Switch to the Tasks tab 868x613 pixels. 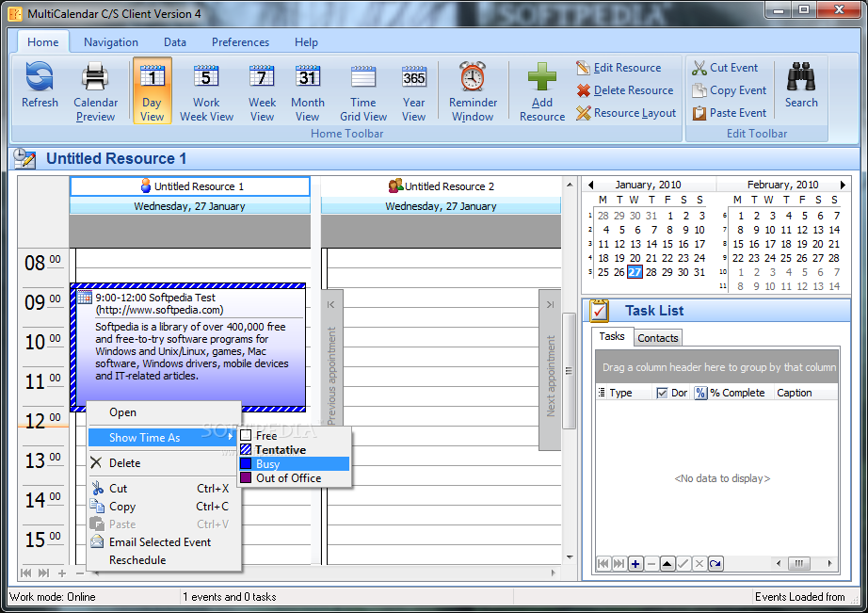coord(612,337)
